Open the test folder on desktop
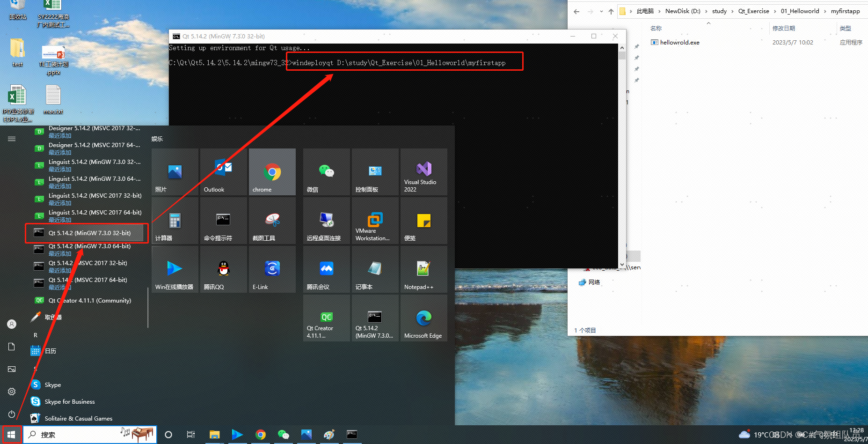The image size is (868, 444). [x=17, y=52]
